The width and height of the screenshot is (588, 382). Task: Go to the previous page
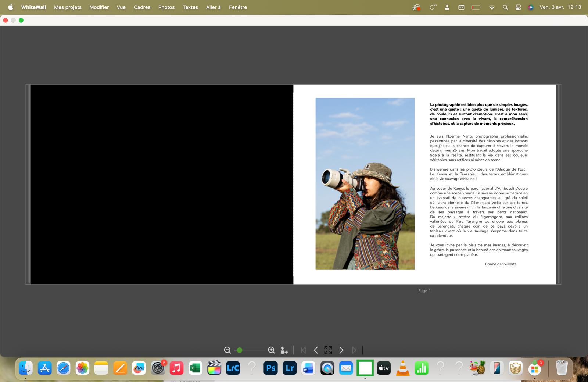316,350
